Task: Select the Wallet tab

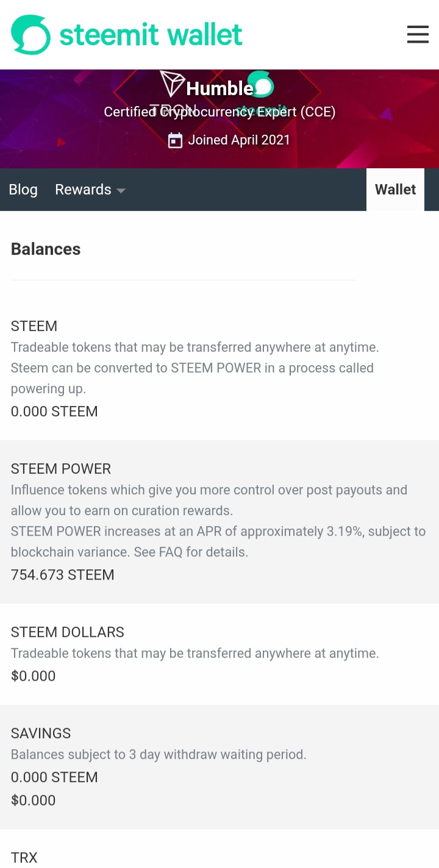Action: click(x=395, y=190)
